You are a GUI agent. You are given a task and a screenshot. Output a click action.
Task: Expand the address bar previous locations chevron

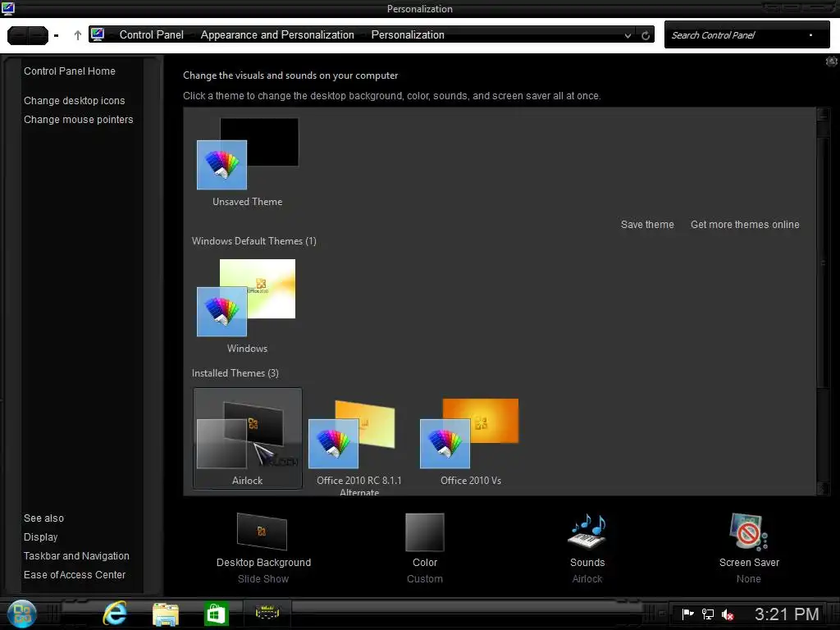pyautogui.click(x=628, y=35)
